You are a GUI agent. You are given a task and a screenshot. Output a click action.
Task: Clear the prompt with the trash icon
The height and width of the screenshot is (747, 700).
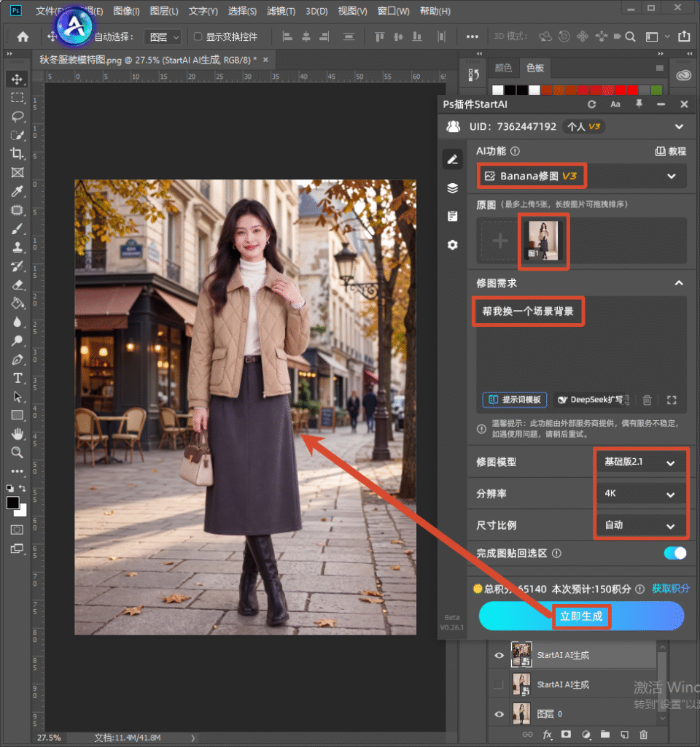(647, 400)
